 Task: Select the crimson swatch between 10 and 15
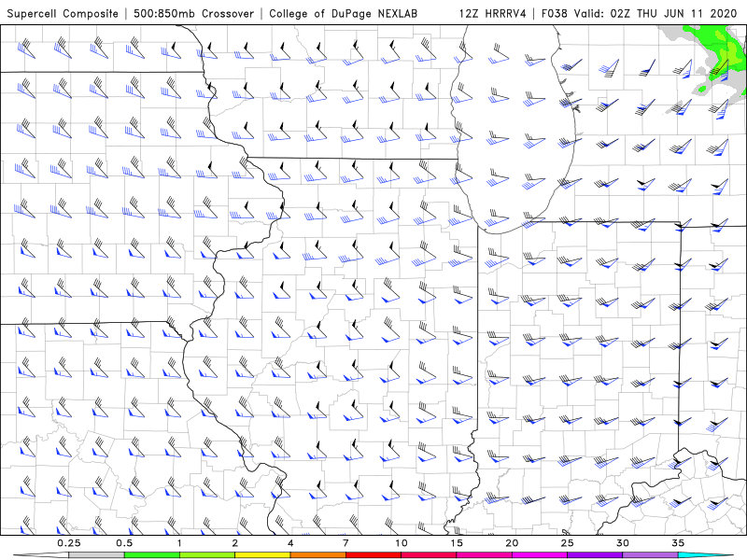[429, 555]
